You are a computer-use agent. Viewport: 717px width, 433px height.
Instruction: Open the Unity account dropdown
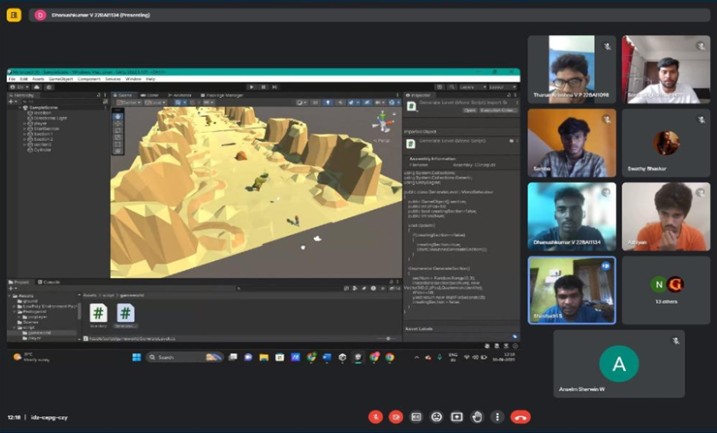pos(19,87)
